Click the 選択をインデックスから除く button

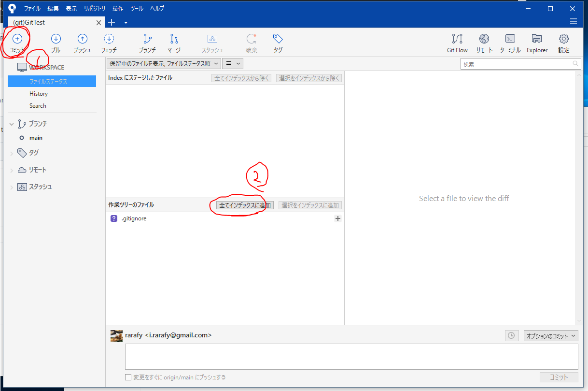coord(309,78)
